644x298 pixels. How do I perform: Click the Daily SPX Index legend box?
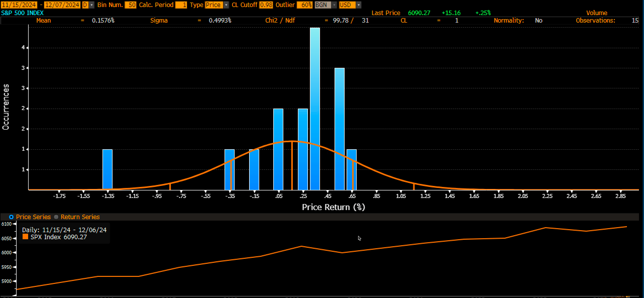click(64, 233)
